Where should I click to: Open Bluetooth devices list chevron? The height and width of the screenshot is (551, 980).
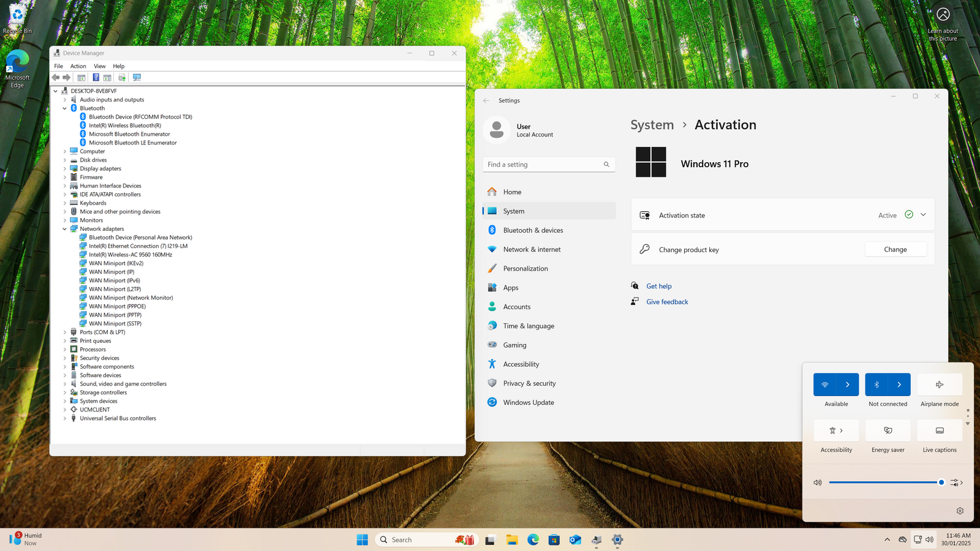tap(899, 384)
